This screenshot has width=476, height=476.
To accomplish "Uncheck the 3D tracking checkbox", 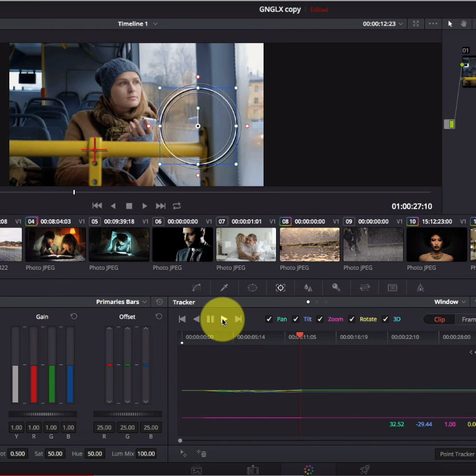I will click(x=385, y=319).
